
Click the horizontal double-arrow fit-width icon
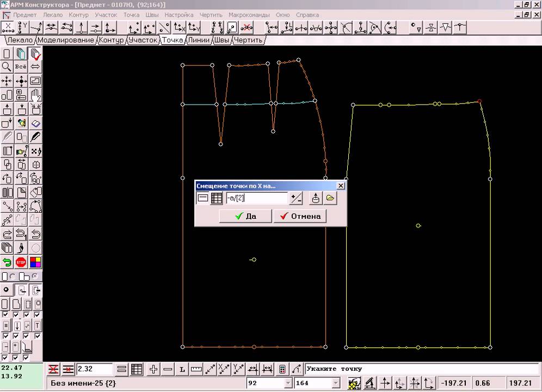[x=35, y=66]
